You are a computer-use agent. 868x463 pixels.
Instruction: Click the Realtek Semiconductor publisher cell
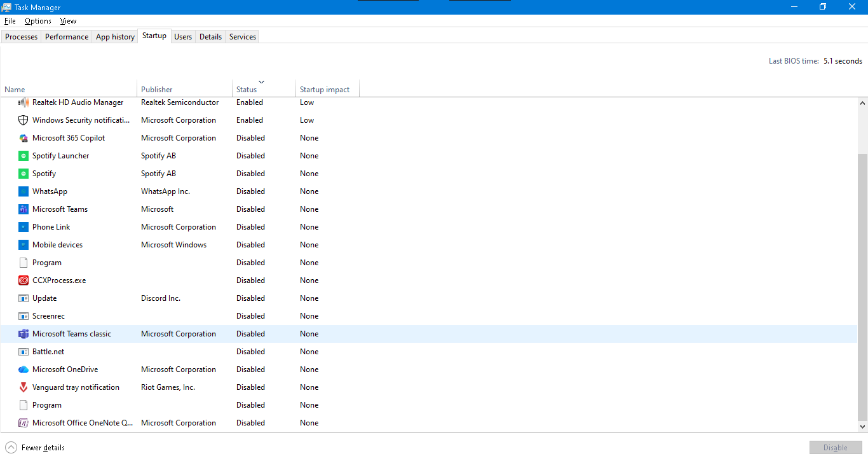(180, 102)
